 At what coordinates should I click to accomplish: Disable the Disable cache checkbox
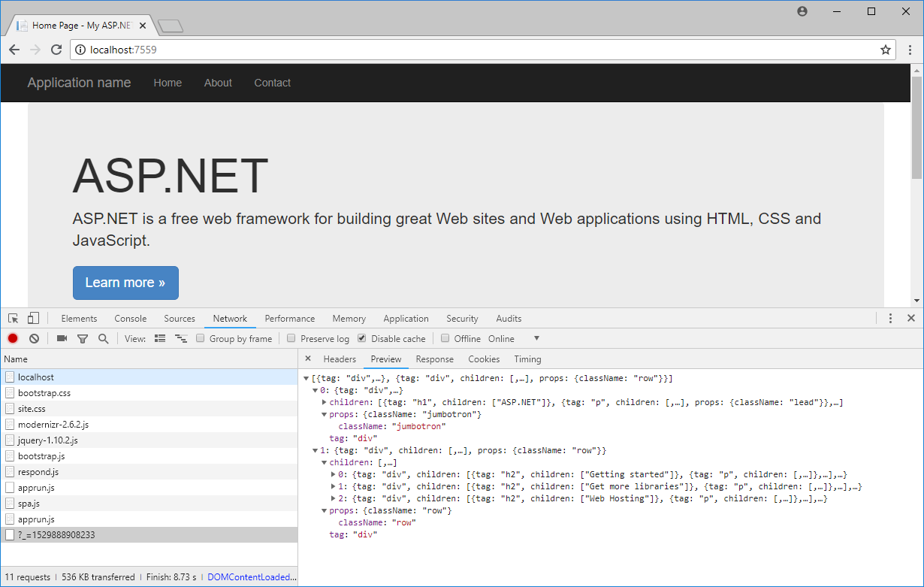click(361, 338)
